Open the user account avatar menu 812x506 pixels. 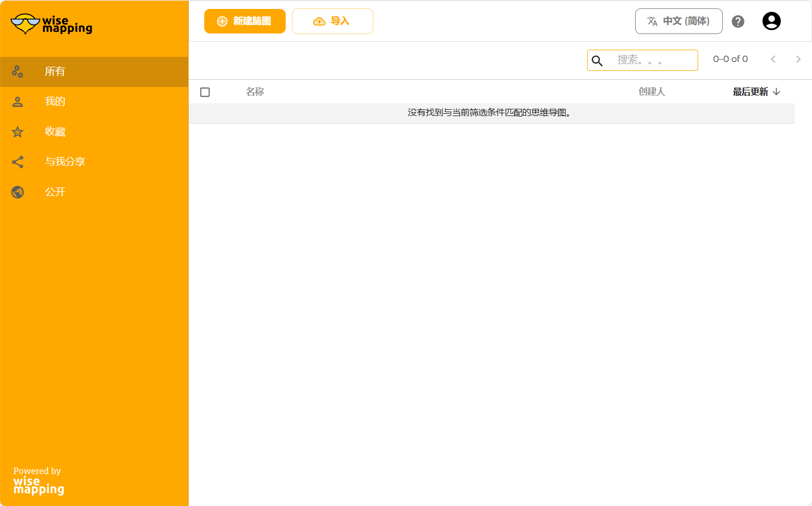tap(771, 21)
